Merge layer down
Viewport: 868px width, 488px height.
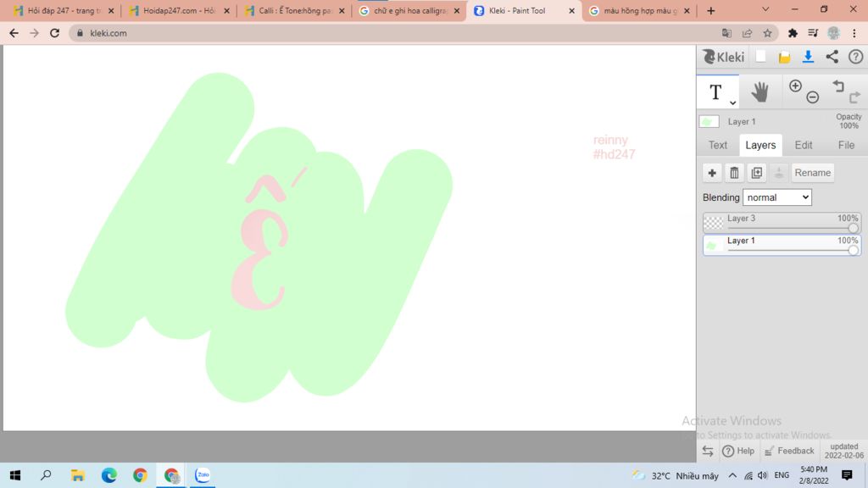pos(778,173)
